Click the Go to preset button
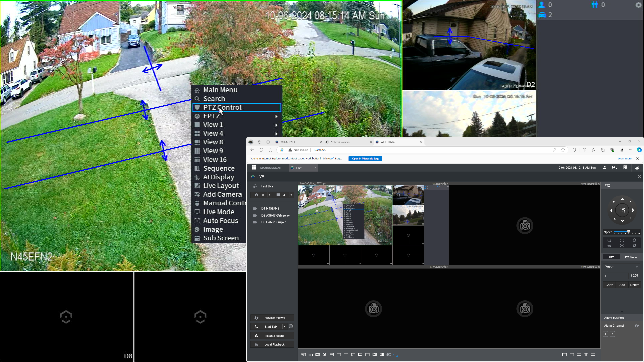Viewport: 644px width, 362px height. (609, 285)
